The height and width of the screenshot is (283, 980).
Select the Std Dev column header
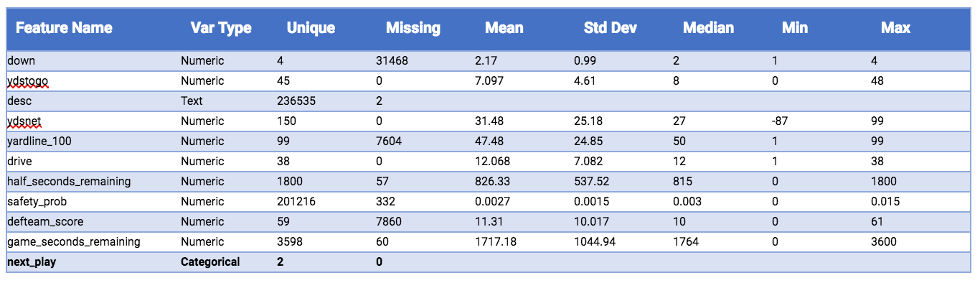point(611,28)
